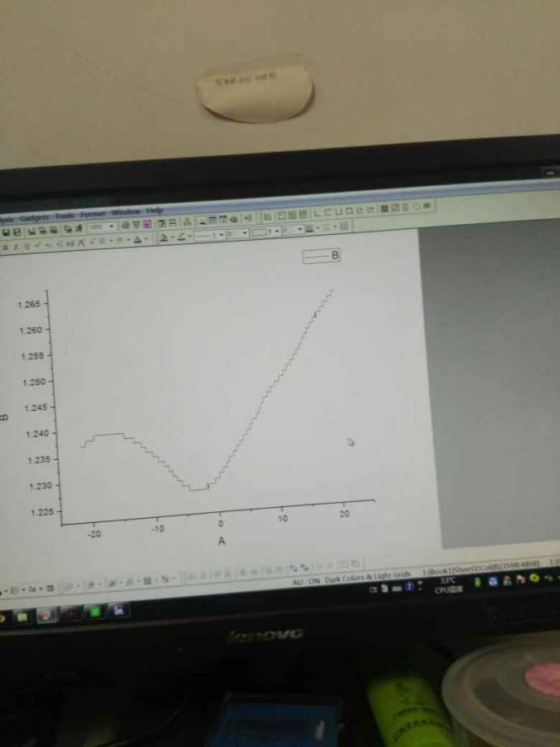560x747 pixels.
Task: Open the Format menu
Action: coord(92,214)
